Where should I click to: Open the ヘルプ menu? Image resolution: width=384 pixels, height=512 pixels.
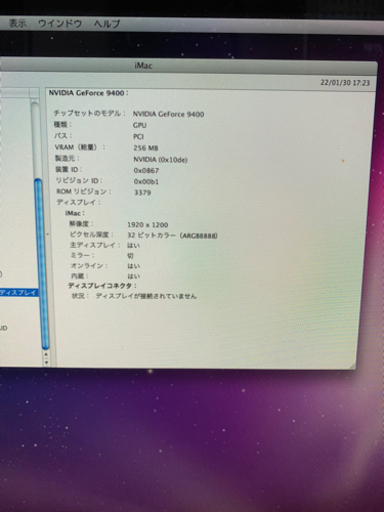coord(107,24)
